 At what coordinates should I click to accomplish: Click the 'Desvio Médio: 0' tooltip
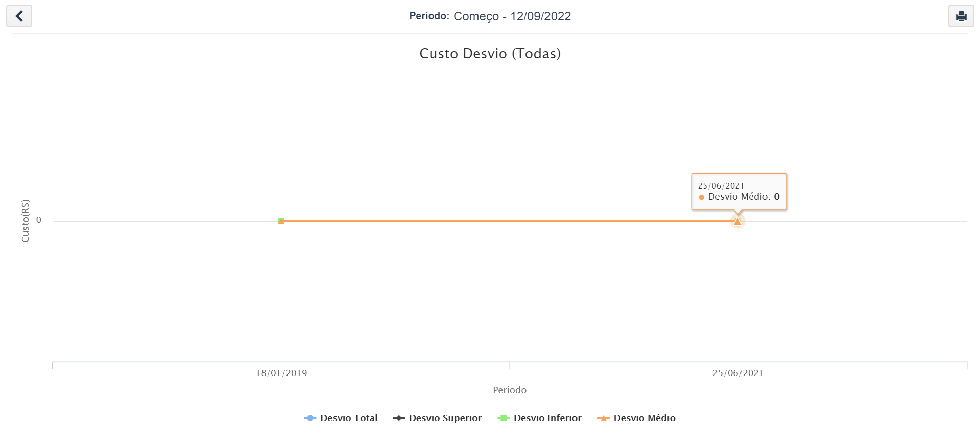739,192
